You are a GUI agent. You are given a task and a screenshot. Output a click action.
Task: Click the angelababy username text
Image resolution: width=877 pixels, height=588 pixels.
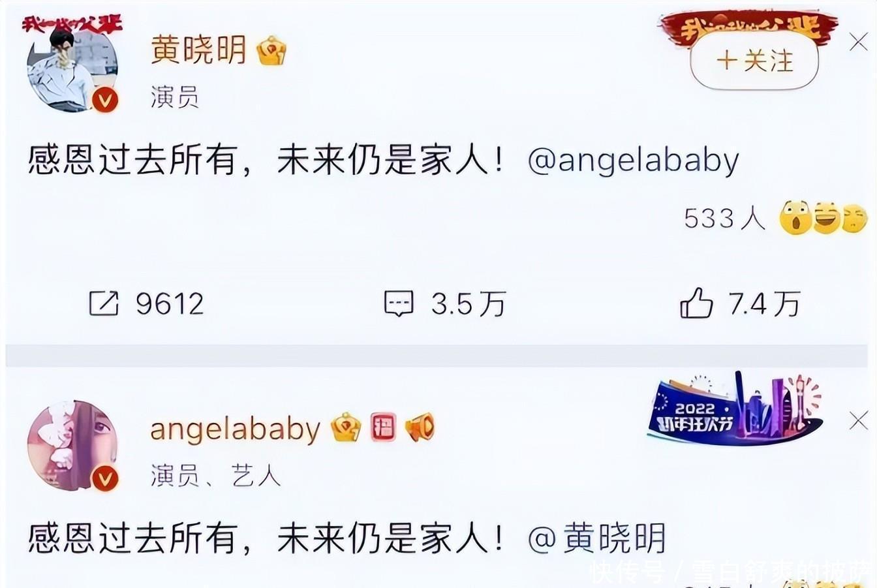235,429
